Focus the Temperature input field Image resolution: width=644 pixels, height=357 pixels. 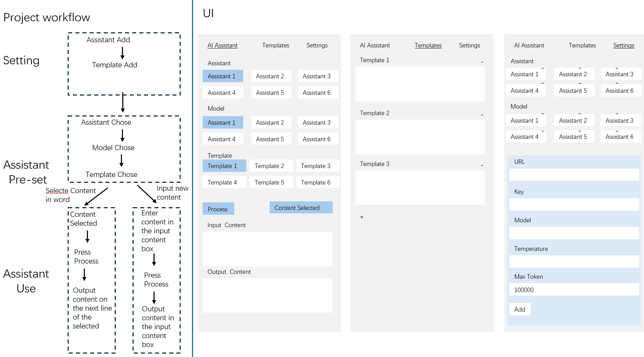(574, 261)
